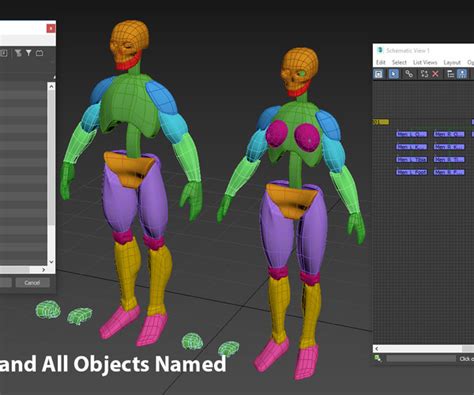This screenshot has height=395, width=474.
Task: Click the Display Floater icon in Schematic View
Action: point(379,74)
